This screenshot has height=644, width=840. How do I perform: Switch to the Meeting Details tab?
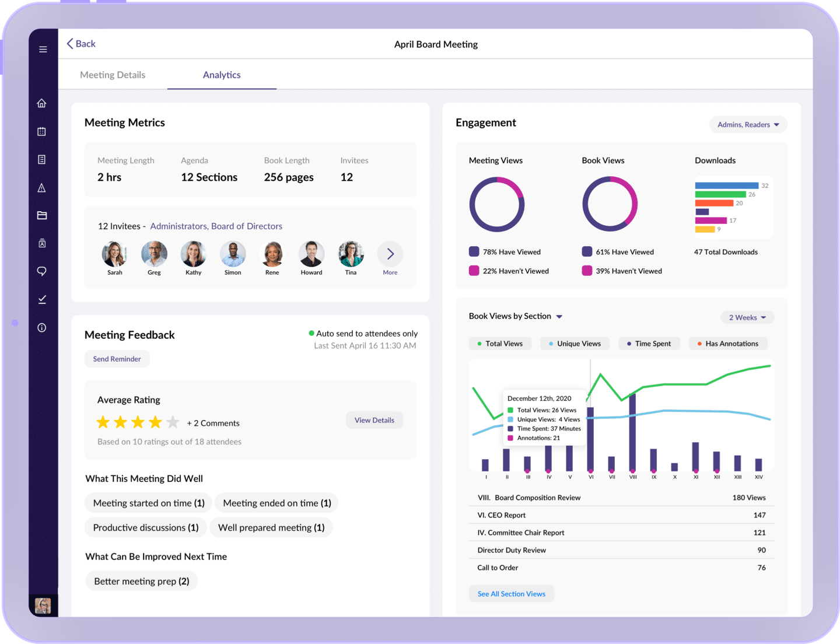click(x=113, y=75)
